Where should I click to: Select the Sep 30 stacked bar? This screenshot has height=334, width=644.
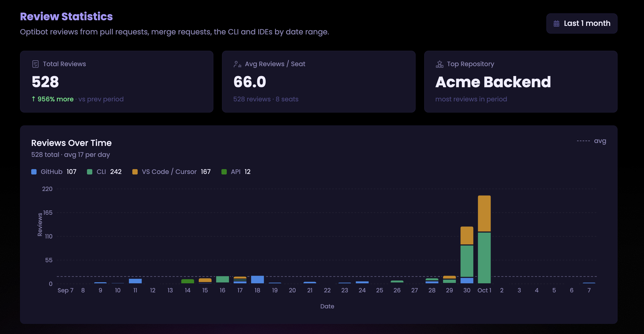(x=467, y=255)
